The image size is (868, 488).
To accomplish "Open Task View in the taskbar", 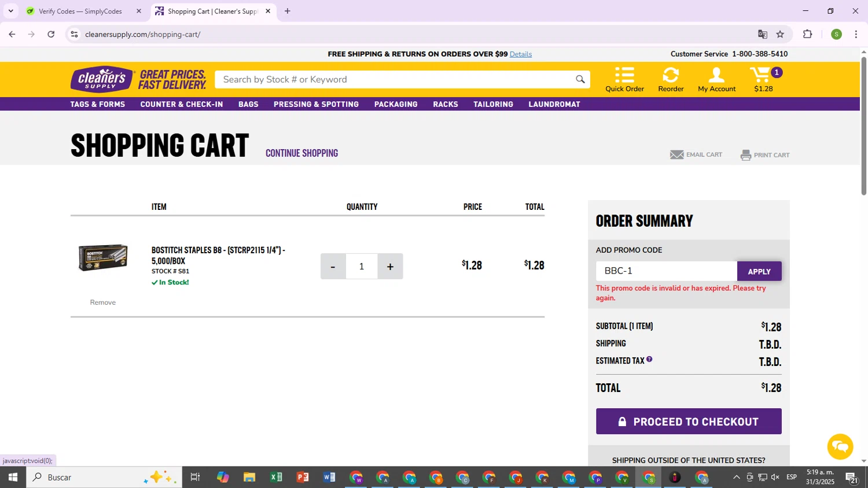I will (x=195, y=477).
